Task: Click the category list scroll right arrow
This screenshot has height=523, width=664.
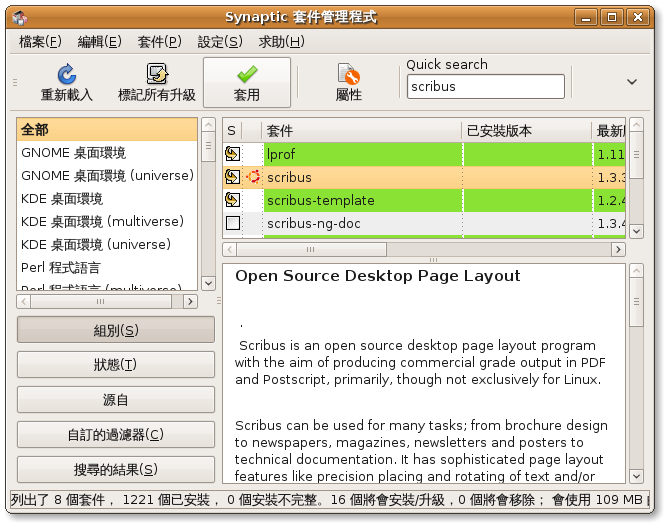Action: point(191,302)
